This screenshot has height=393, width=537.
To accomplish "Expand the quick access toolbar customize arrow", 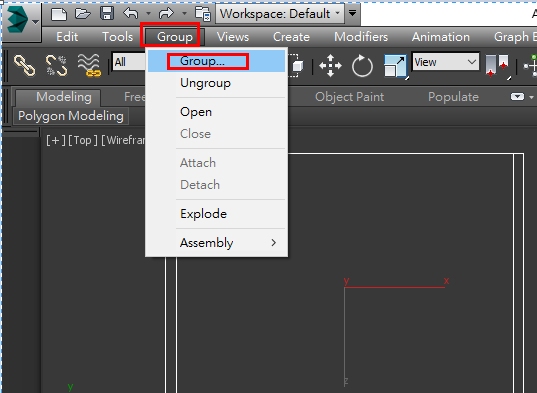I will click(352, 13).
